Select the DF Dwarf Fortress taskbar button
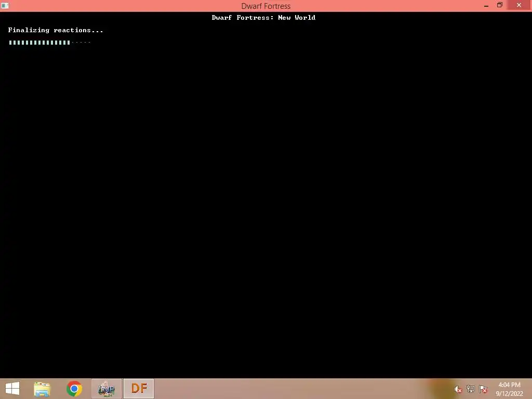532x399 pixels. click(139, 389)
